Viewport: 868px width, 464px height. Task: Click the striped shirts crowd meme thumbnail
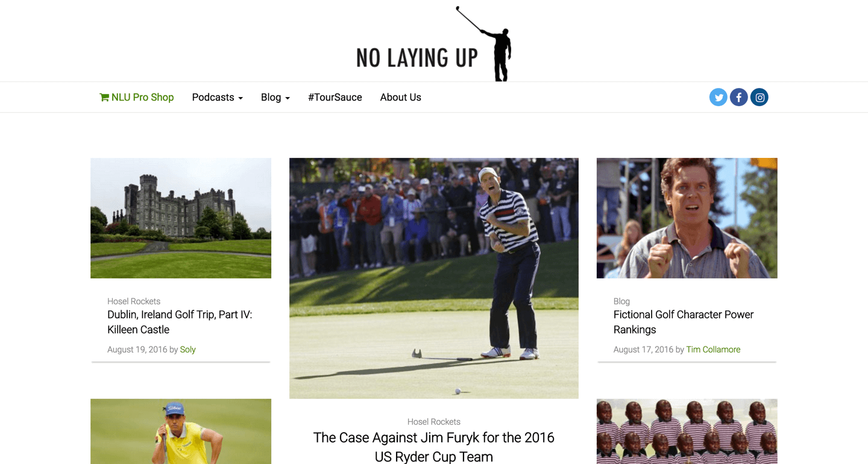point(687,431)
